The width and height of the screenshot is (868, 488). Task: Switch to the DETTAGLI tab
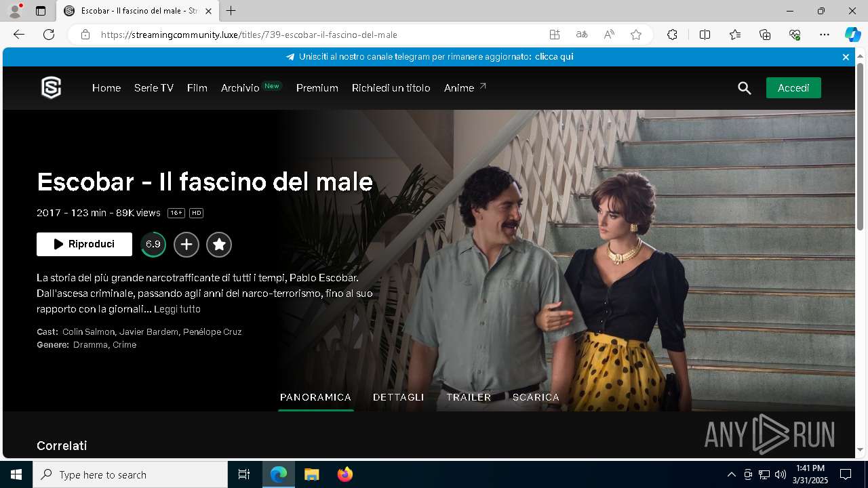point(399,397)
